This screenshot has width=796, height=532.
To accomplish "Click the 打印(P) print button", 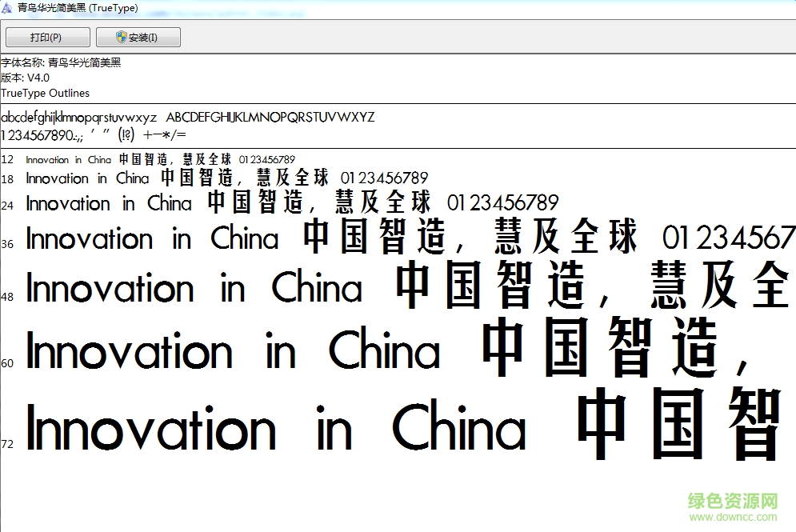I will [x=46, y=38].
